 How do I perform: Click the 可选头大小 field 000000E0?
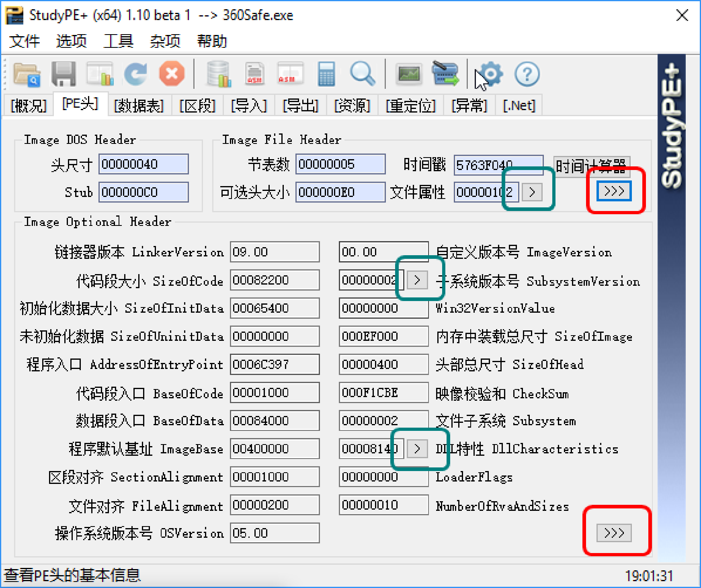point(340,192)
